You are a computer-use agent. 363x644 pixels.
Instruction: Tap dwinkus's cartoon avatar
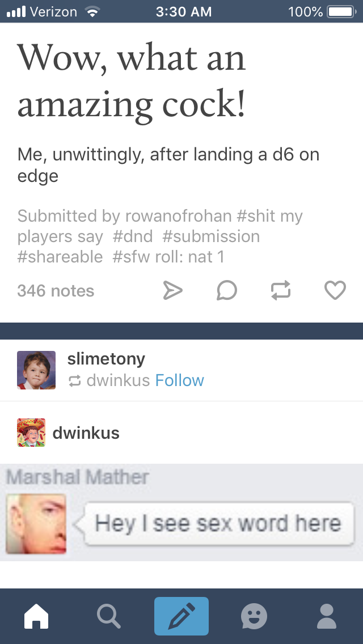(31, 433)
